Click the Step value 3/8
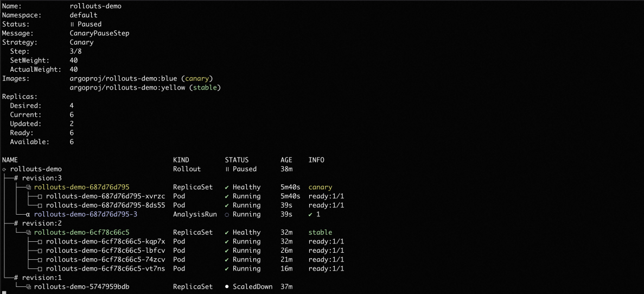 point(75,52)
